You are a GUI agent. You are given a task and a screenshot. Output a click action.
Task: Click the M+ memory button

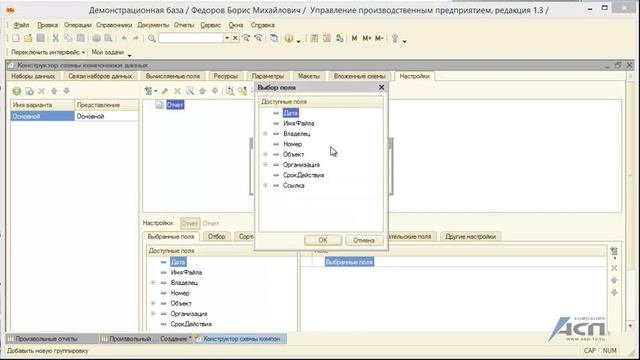tap(367, 38)
